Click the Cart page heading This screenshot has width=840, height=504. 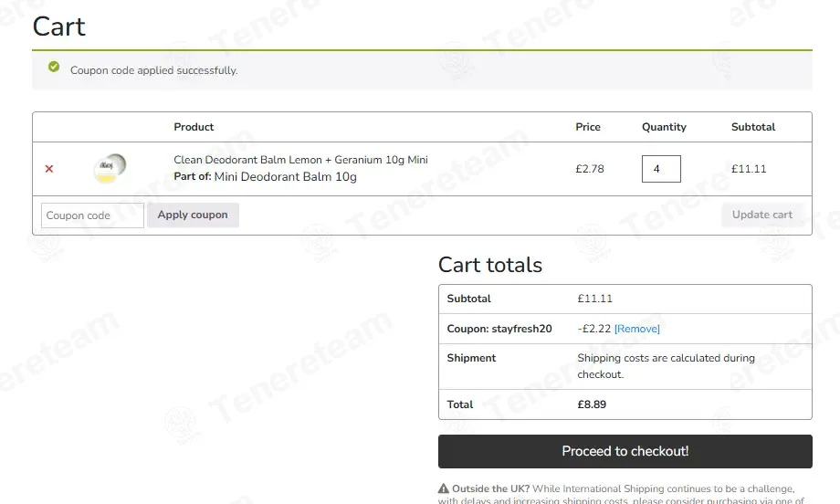click(59, 26)
